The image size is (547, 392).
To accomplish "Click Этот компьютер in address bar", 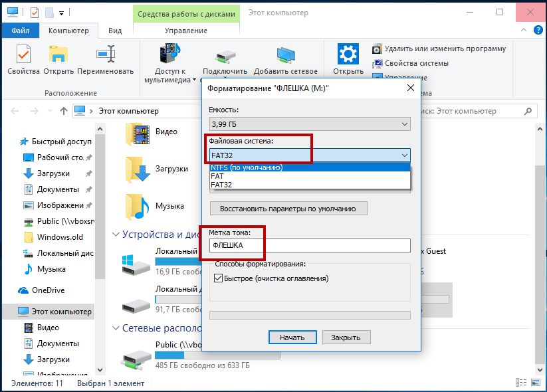I will click(129, 111).
